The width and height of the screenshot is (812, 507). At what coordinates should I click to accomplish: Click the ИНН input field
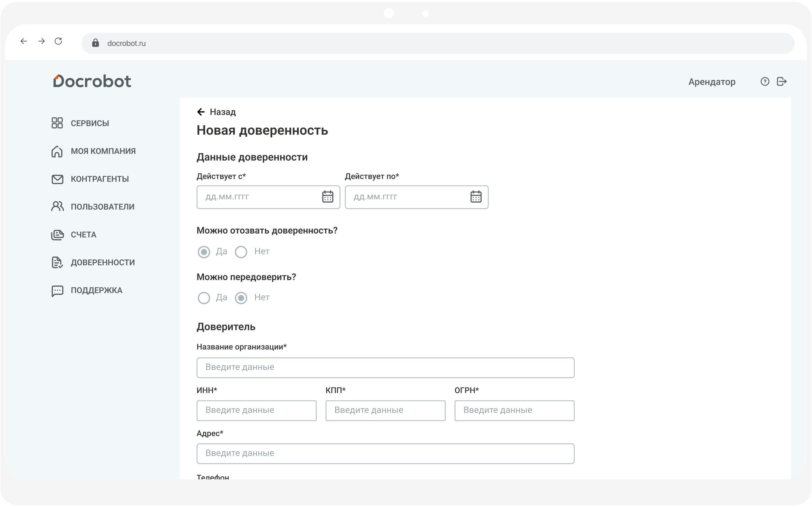(257, 410)
